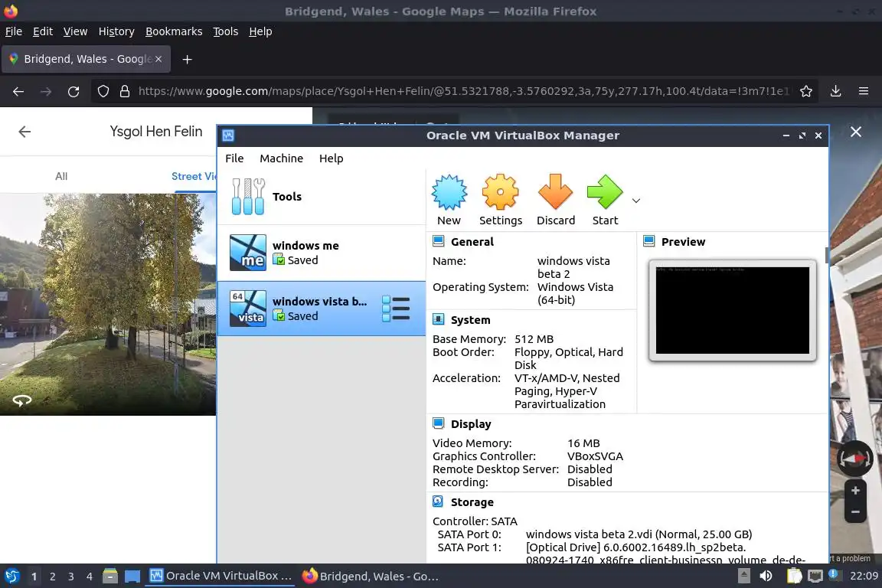Open the VirtualBox File menu
Viewport: 882px width, 588px height.
(234, 158)
